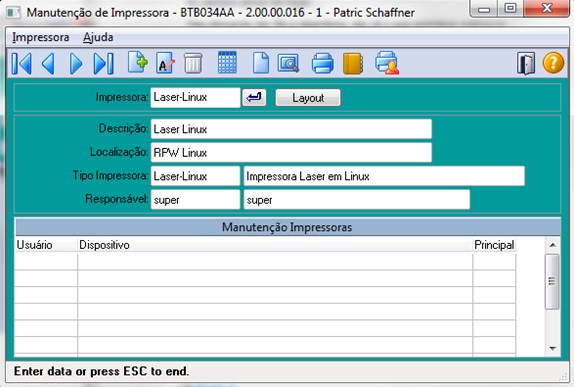Click the window title bar application icon
Image resolution: width=574 pixels, height=387 pixels.
(x=14, y=13)
